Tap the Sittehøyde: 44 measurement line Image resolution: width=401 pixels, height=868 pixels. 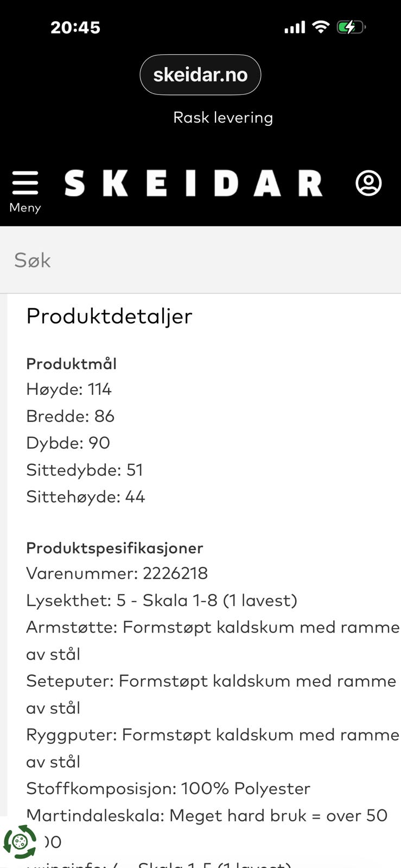click(86, 497)
